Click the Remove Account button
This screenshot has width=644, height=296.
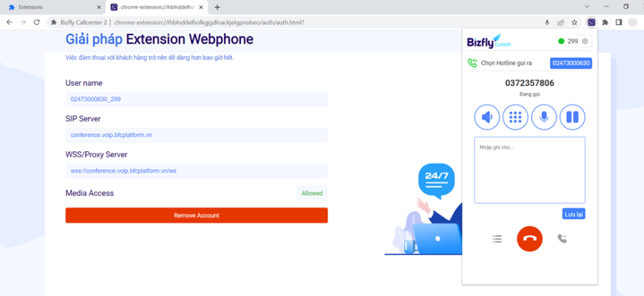196,216
